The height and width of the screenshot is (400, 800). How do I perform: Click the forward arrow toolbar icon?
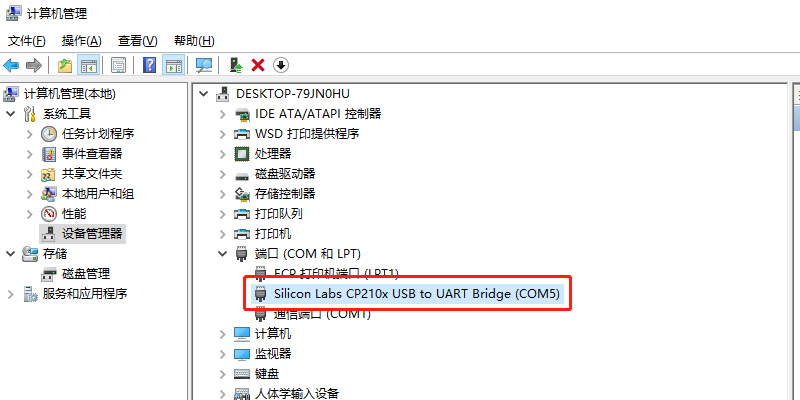[34, 65]
